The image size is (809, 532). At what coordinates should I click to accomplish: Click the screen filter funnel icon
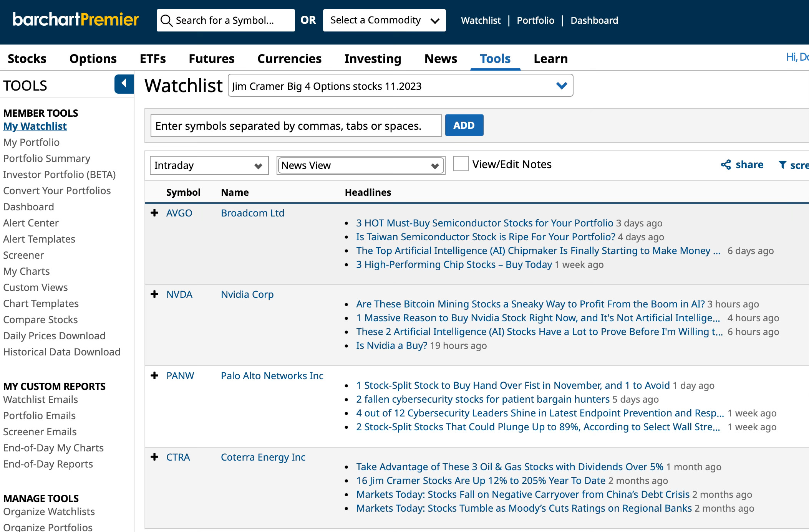(x=782, y=165)
